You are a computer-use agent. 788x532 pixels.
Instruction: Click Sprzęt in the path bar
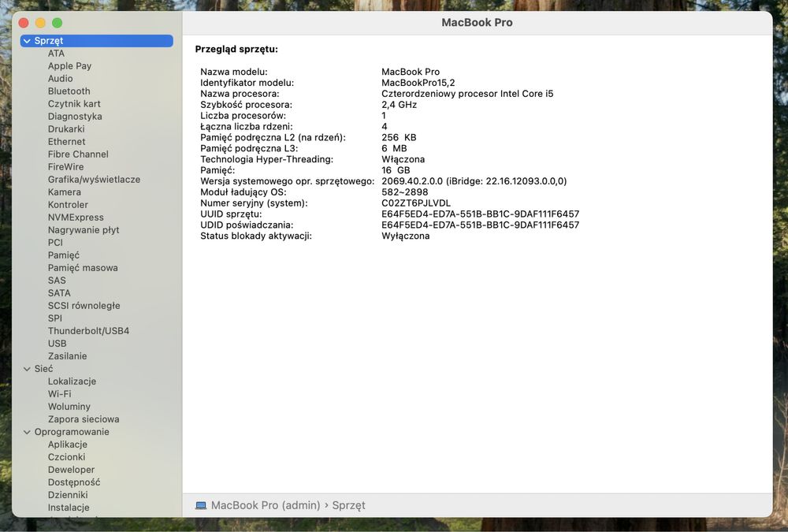pyautogui.click(x=348, y=505)
